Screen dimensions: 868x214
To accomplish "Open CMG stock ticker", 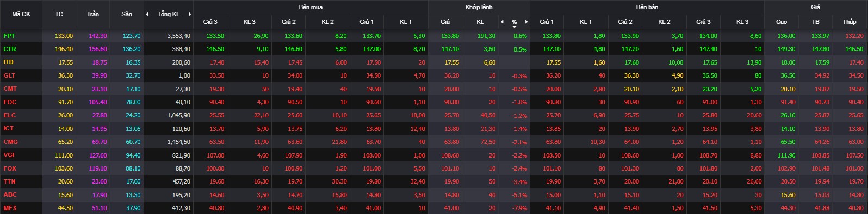I will point(11,142).
